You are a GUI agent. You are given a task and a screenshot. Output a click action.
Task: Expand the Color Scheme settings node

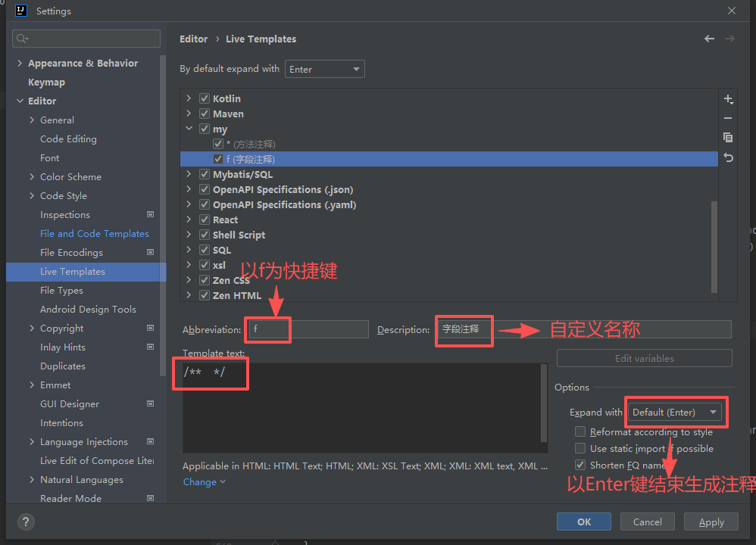click(x=32, y=176)
